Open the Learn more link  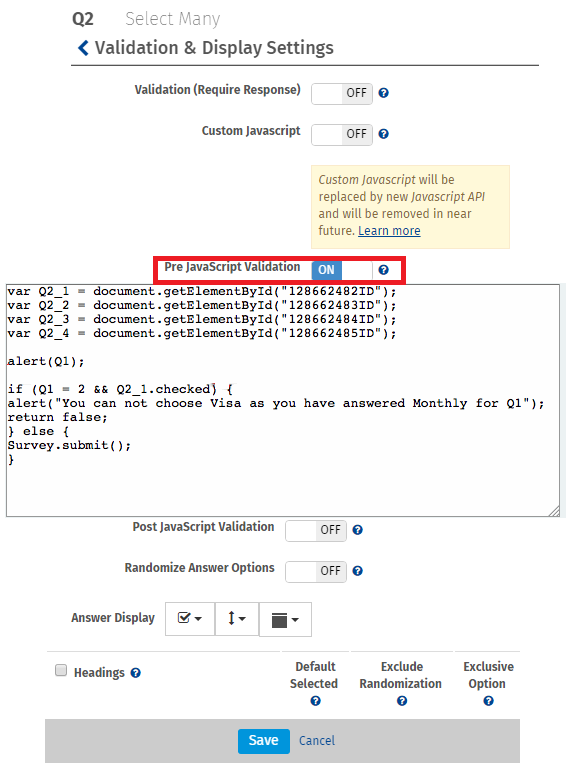[x=389, y=231]
